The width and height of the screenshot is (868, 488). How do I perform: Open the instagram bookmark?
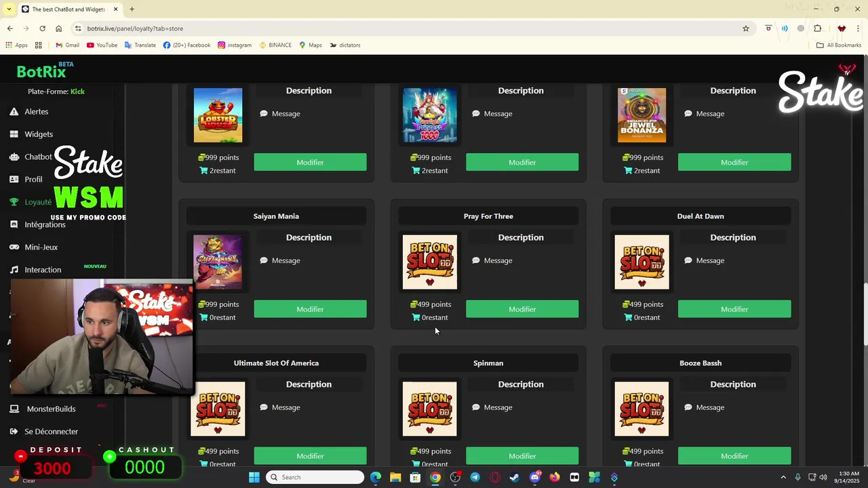pos(235,45)
